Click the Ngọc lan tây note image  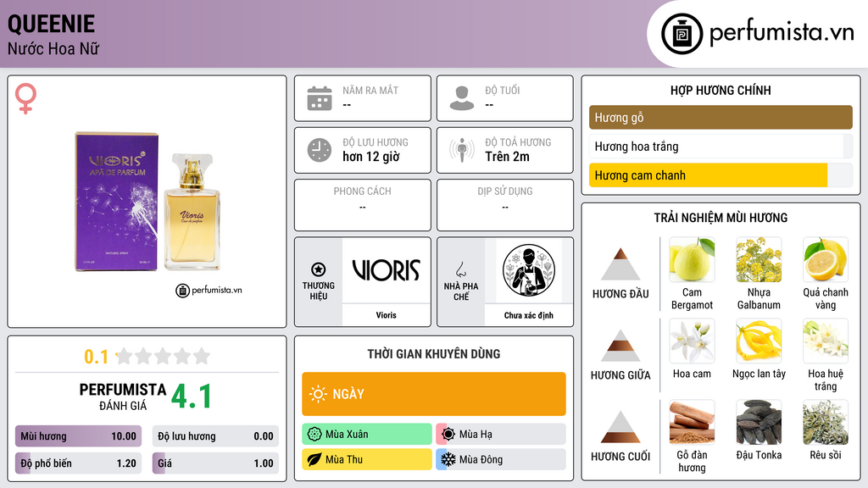pyautogui.click(x=759, y=341)
